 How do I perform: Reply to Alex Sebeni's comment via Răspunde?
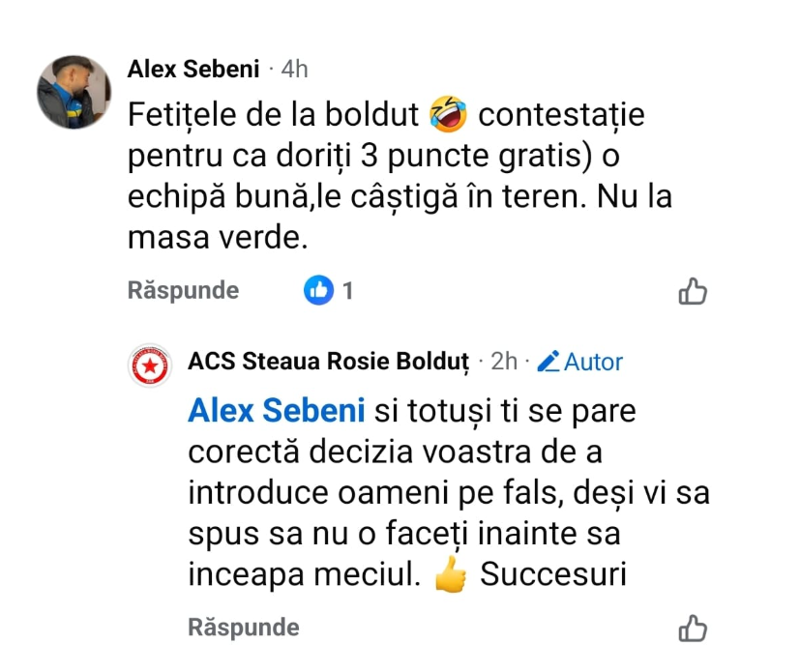coord(183,290)
